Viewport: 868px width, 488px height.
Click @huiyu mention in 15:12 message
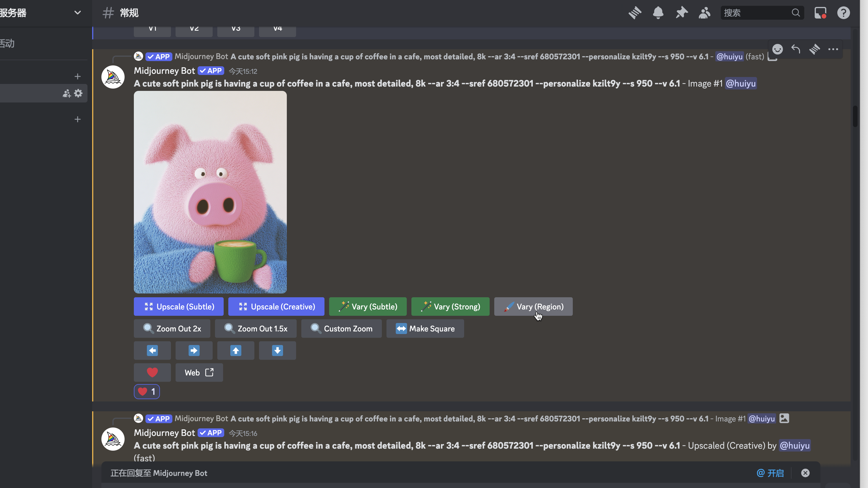(741, 83)
